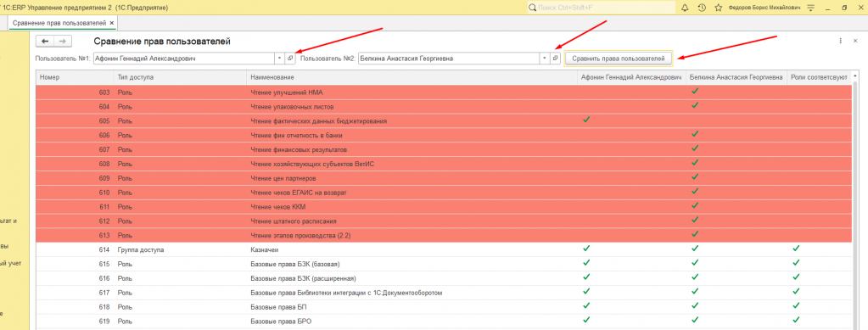Open history clock icon in title bar
Viewport: 868px width, 330px height.
point(702,8)
